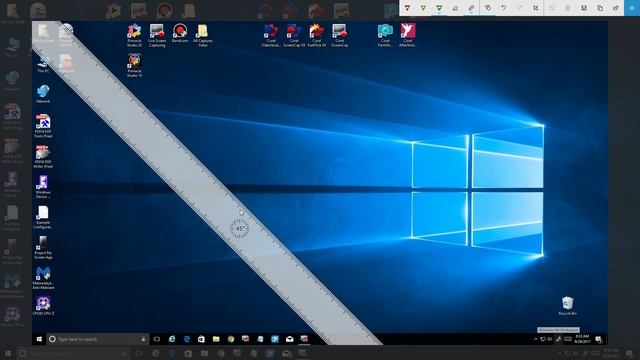Activate the crop tool
640x360 pixels.
(536, 8)
